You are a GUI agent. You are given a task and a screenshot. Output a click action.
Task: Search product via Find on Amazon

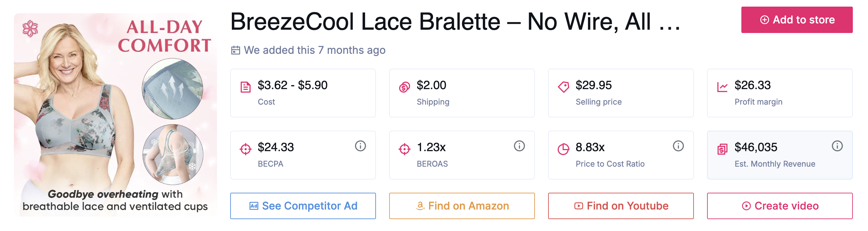click(462, 206)
